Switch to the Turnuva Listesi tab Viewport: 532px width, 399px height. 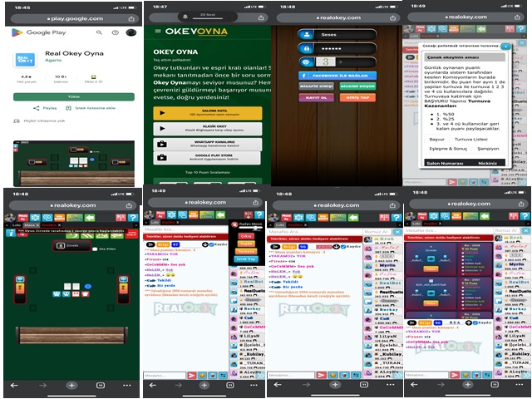(471, 140)
